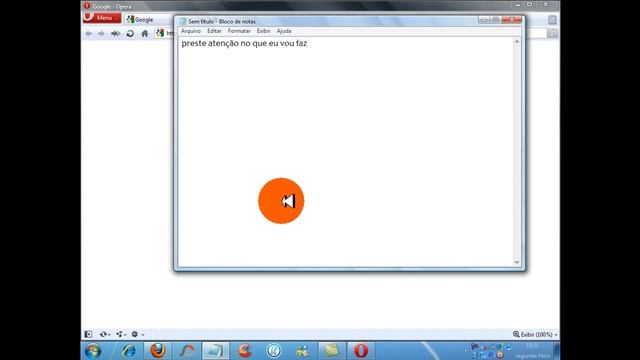
Task: Open the red Opera Menu button
Action: tap(102, 18)
